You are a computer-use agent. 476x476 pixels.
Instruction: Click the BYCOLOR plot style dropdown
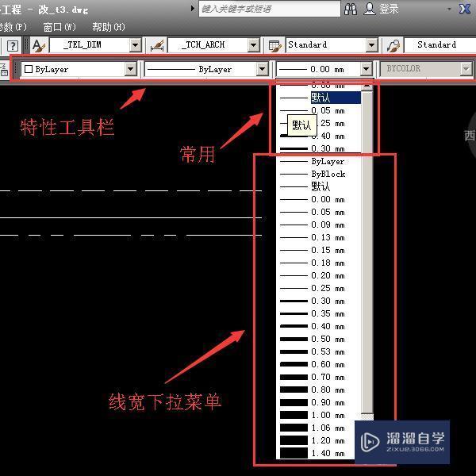(426, 69)
